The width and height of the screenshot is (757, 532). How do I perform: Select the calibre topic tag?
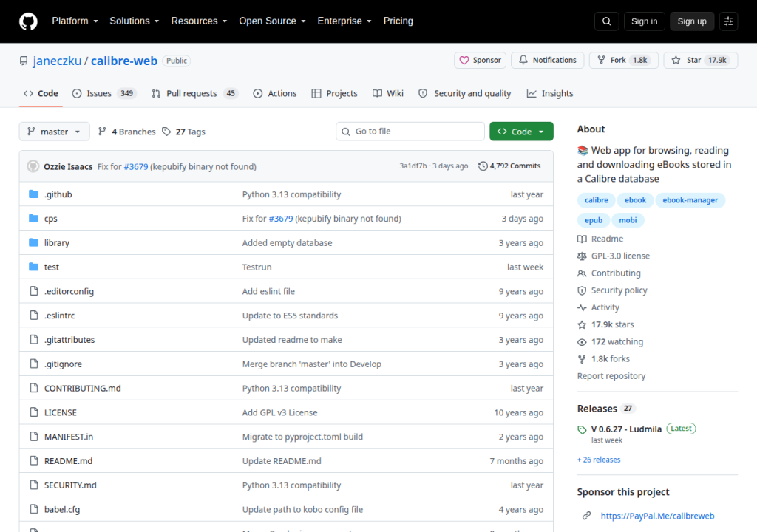click(x=597, y=200)
